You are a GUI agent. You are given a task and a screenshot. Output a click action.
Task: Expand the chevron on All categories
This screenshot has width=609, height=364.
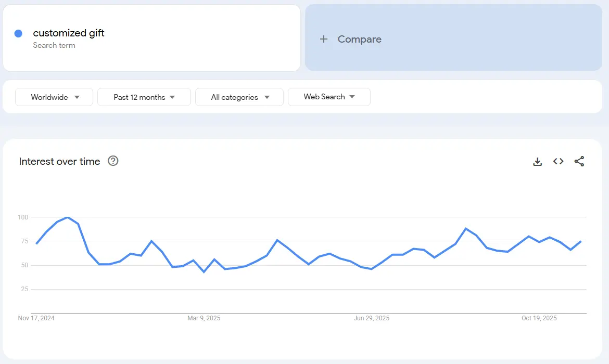tap(267, 97)
